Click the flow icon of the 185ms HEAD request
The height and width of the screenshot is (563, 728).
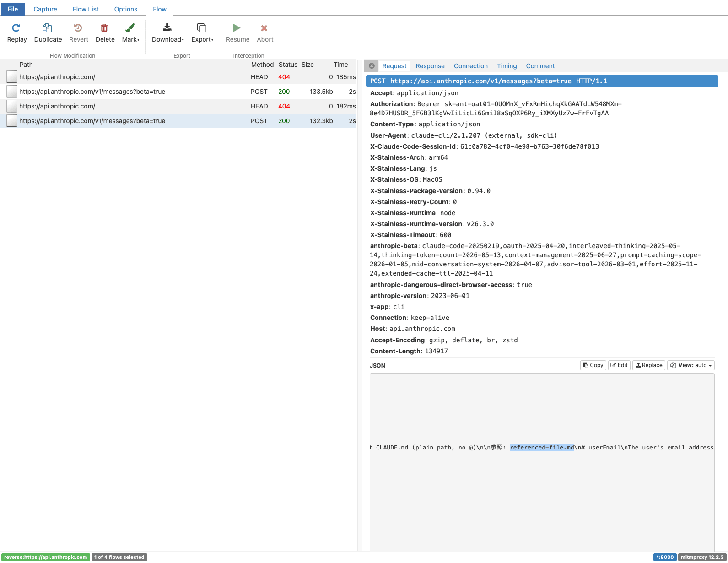pyautogui.click(x=12, y=77)
